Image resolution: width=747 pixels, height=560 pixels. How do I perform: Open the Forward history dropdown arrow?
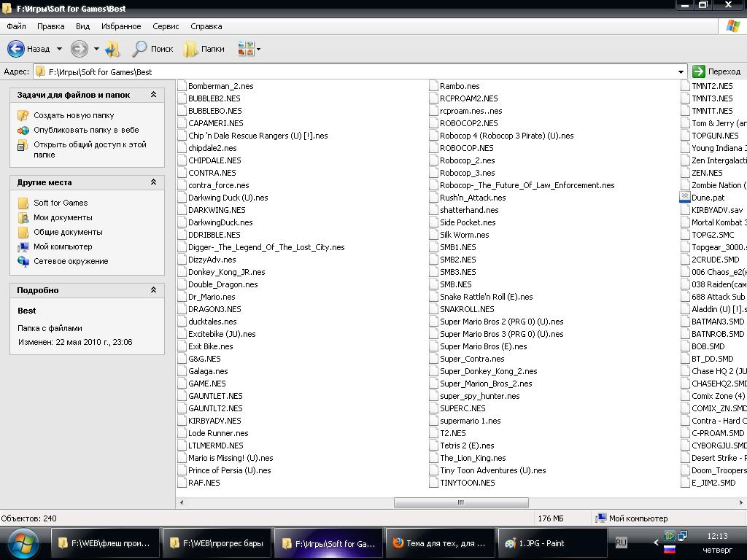(96, 49)
